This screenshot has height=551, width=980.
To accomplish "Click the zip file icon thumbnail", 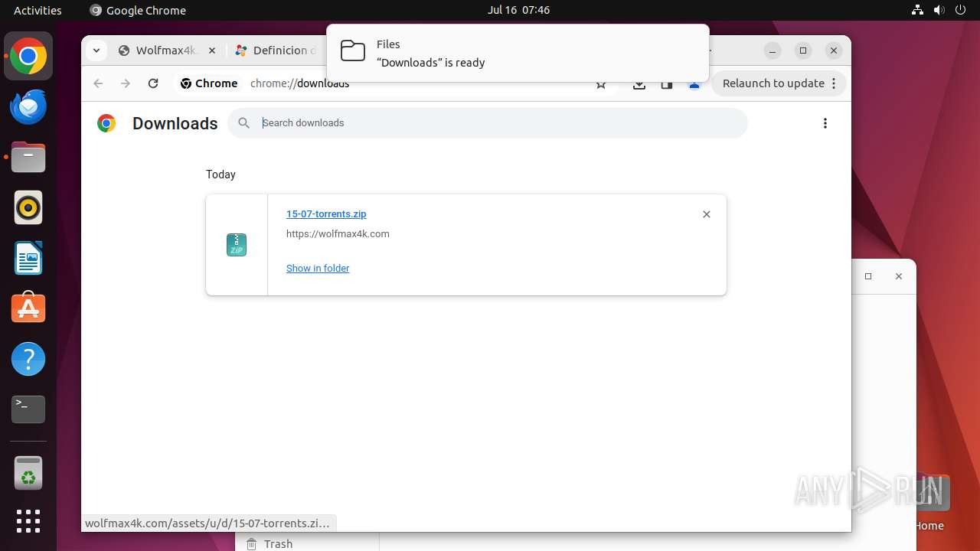I will click(x=237, y=245).
